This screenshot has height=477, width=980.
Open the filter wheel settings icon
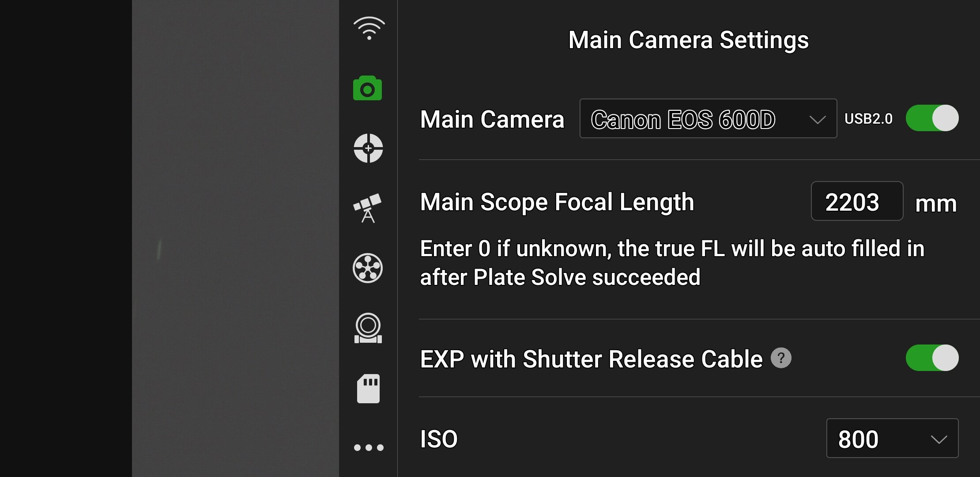(368, 268)
